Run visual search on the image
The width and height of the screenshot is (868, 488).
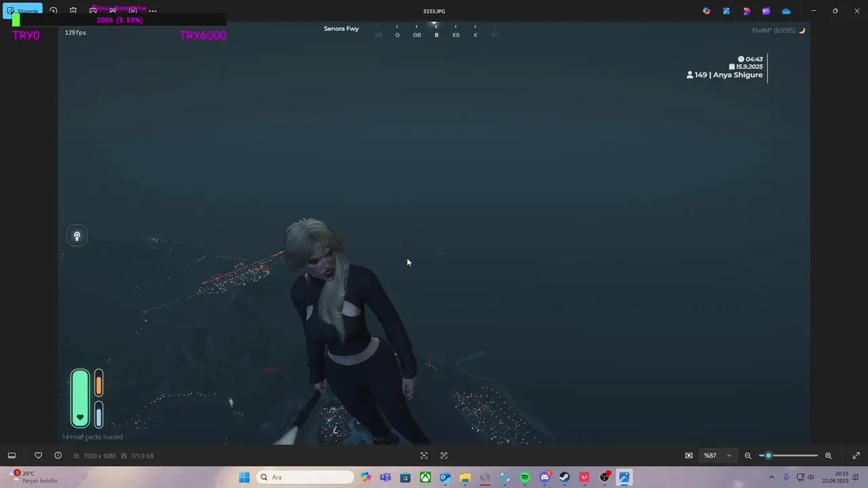tap(424, 455)
